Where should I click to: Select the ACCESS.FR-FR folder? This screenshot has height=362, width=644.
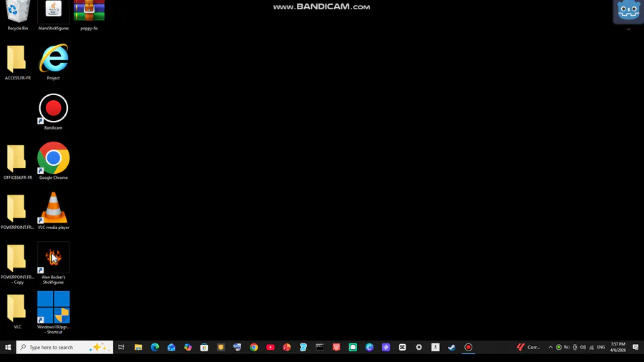point(18,63)
